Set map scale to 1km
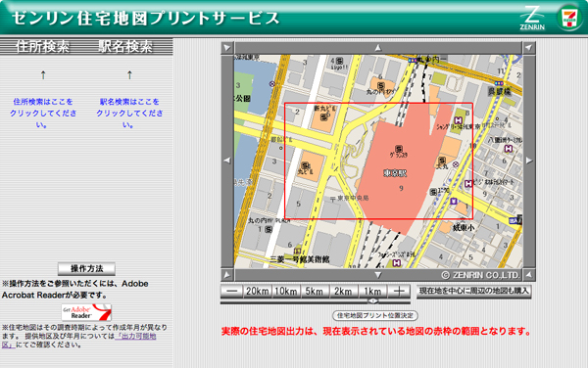 tap(372, 292)
